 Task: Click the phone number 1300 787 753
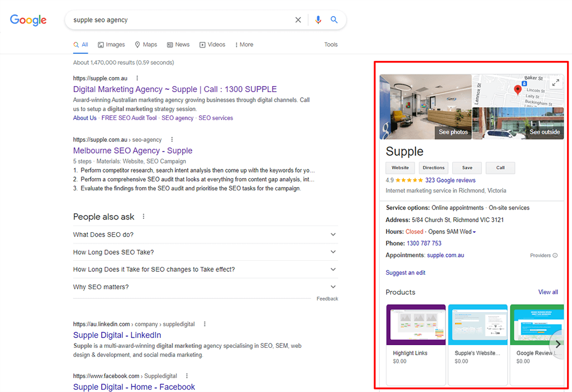(x=424, y=243)
